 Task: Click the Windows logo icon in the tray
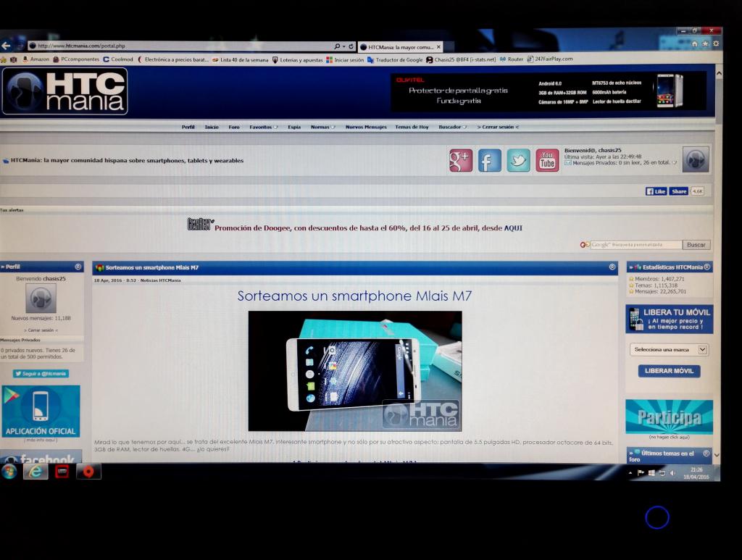click(x=651, y=472)
